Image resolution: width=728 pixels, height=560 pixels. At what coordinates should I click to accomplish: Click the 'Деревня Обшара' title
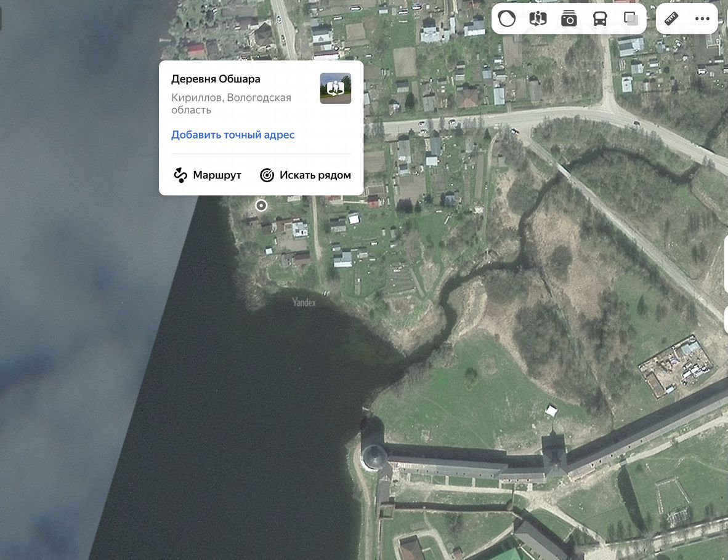click(x=216, y=79)
